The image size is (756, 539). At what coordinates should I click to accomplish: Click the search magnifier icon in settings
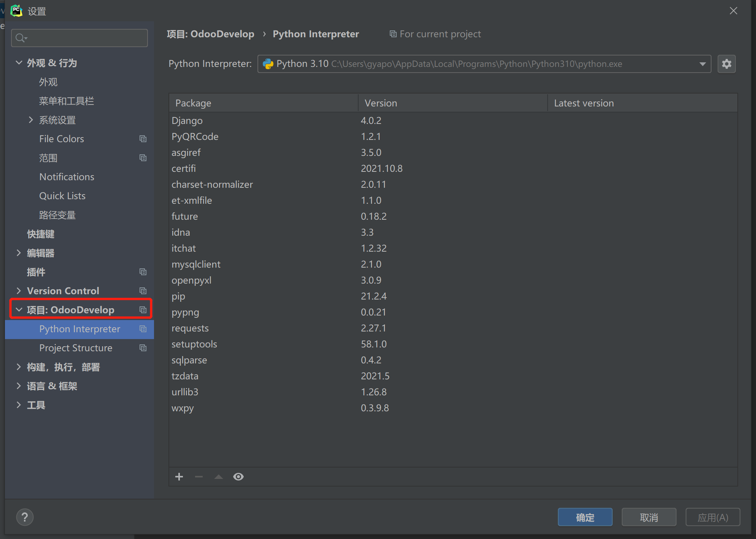click(21, 38)
